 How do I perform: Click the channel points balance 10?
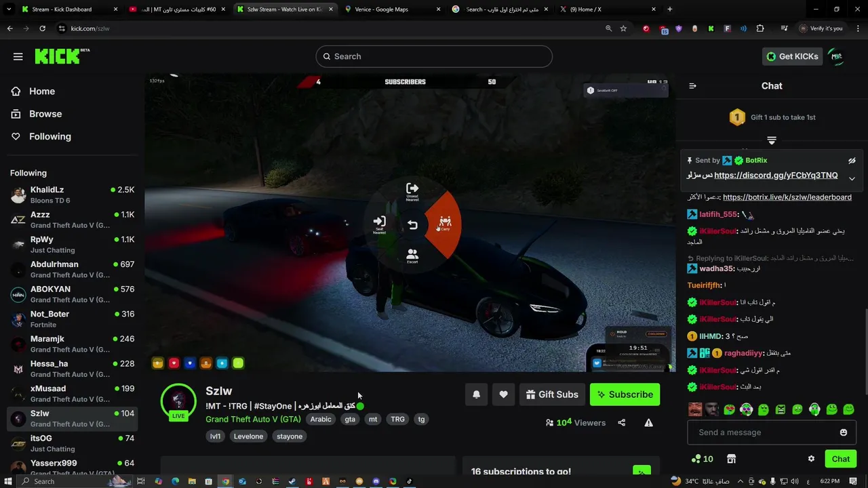coord(702,459)
